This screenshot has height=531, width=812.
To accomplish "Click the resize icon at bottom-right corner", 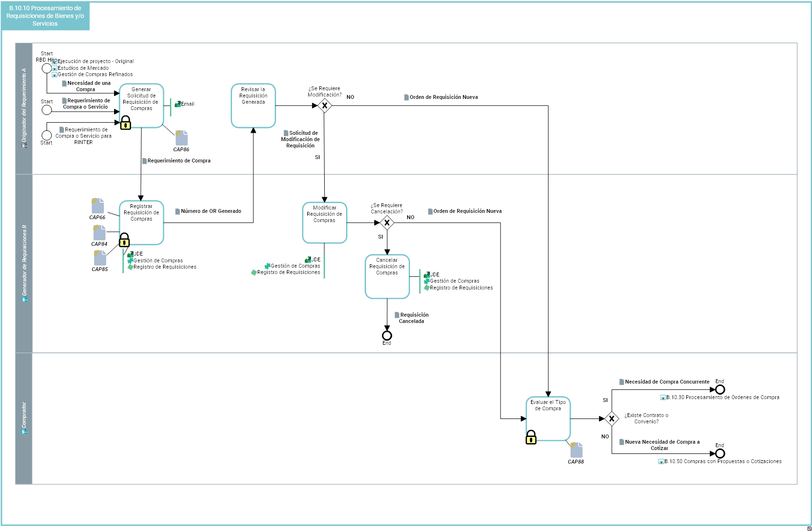I will pyautogui.click(x=809, y=528).
